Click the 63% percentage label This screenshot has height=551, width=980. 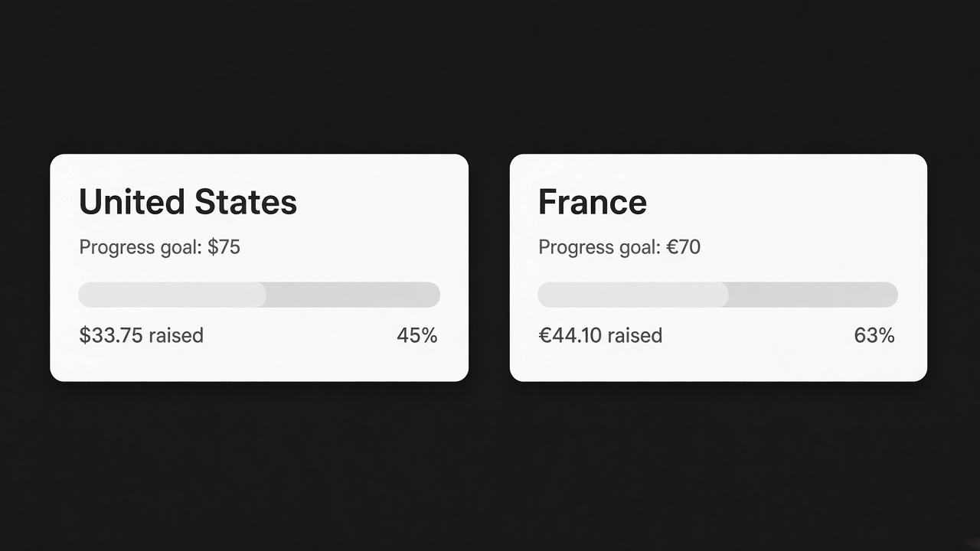pyautogui.click(x=874, y=335)
